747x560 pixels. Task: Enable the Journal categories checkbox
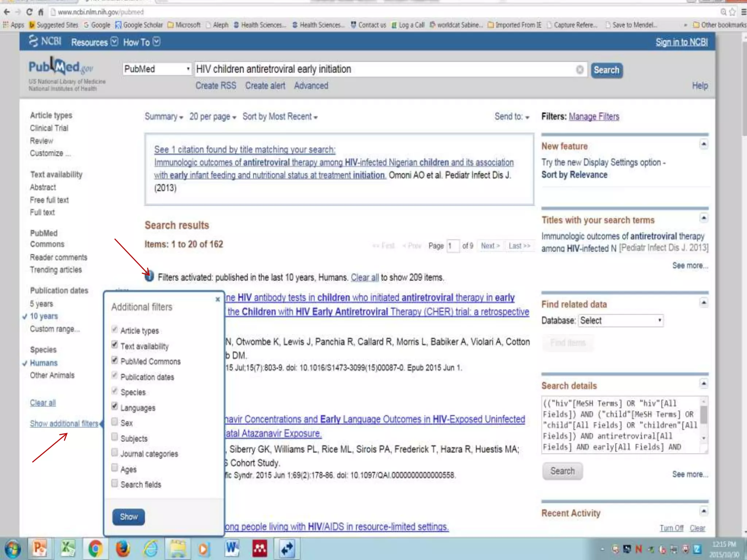click(115, 453)
